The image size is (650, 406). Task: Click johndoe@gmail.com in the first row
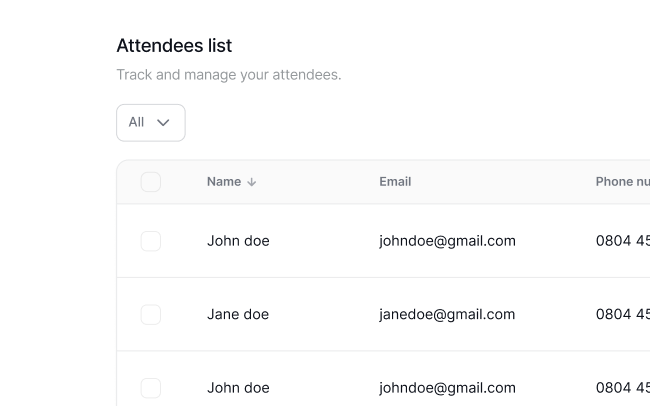(447, 241)
